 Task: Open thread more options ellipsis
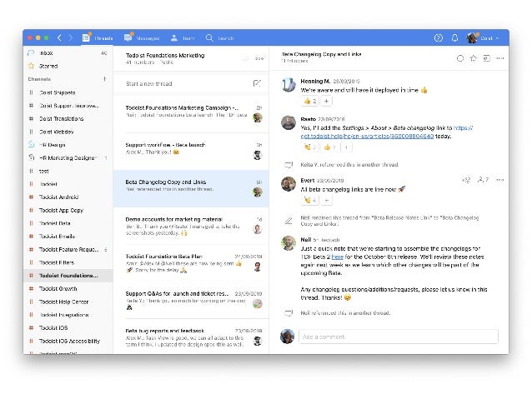click(x=499, y=58)
